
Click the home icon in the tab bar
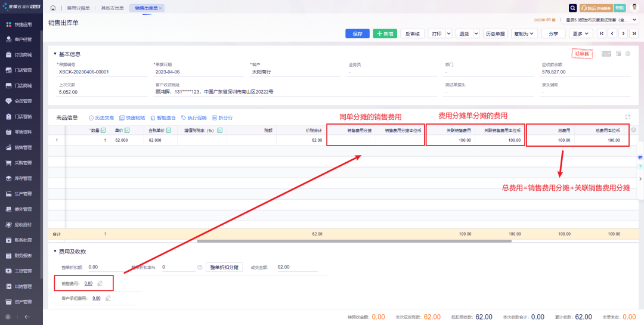53,8
